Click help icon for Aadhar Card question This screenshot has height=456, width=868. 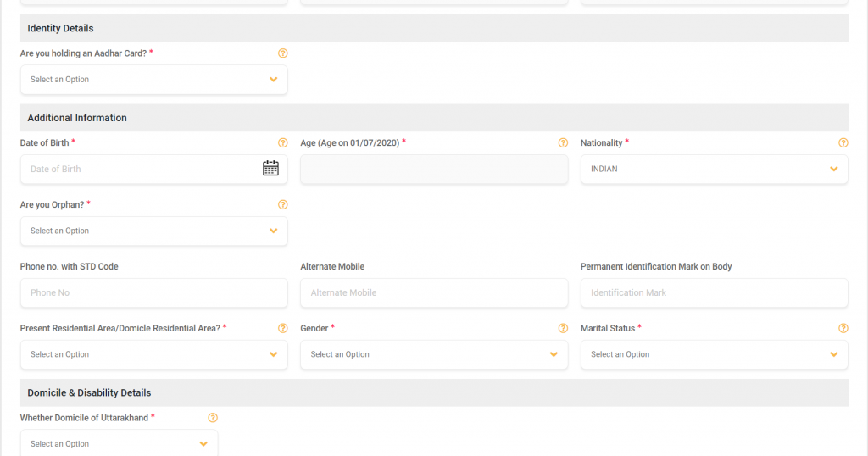point(283,53)
